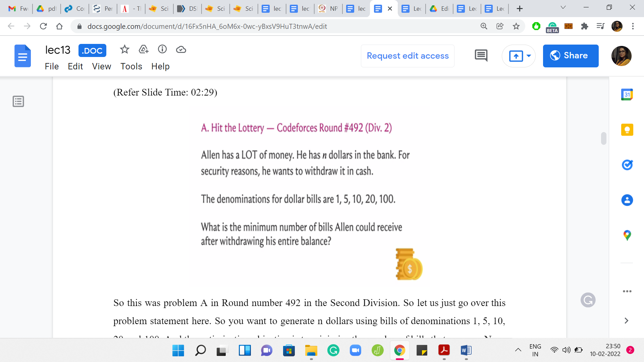Screen dimensions: 644x362
Task: Open Google Tasks in side panel
Action: click(627, 165)
